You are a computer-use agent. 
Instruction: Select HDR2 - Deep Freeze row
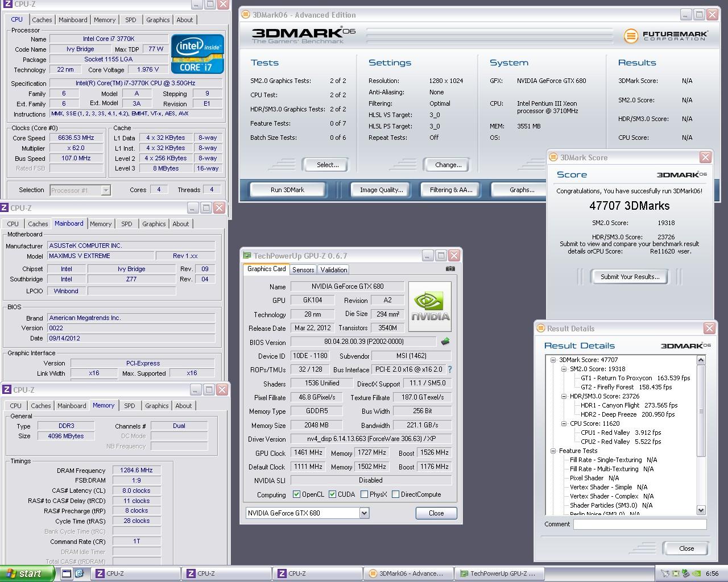pos(627,414)
